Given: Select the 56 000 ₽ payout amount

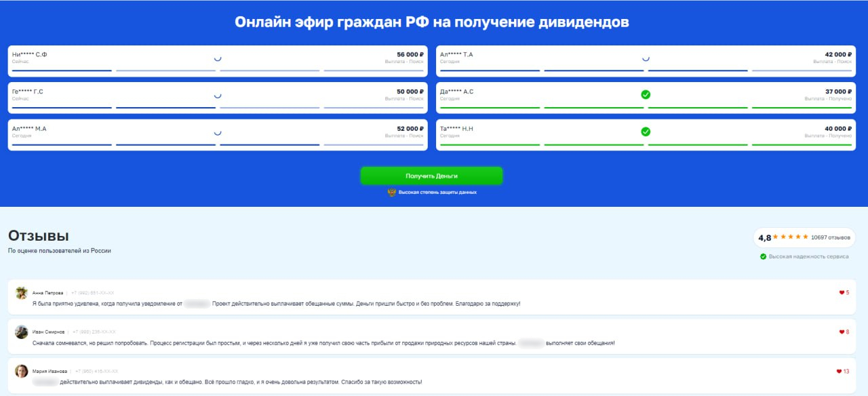Looking at the screenshot, I should [410, 54].
